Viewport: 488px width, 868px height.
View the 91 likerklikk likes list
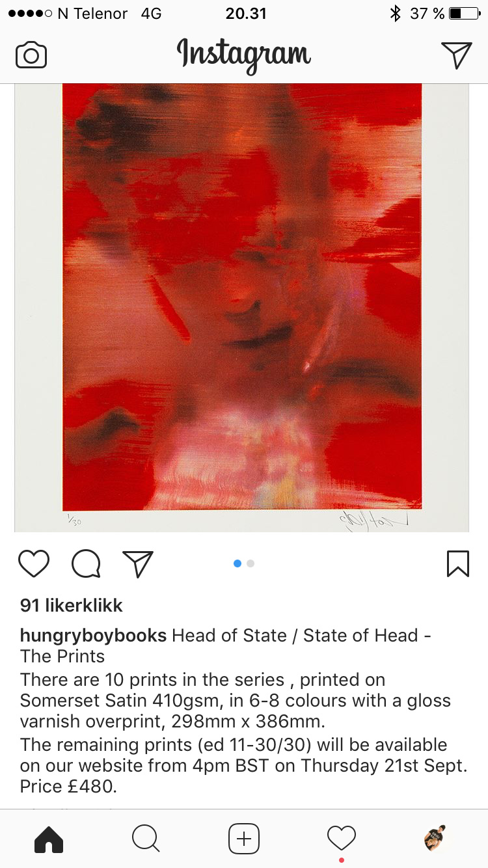(72, 605)
